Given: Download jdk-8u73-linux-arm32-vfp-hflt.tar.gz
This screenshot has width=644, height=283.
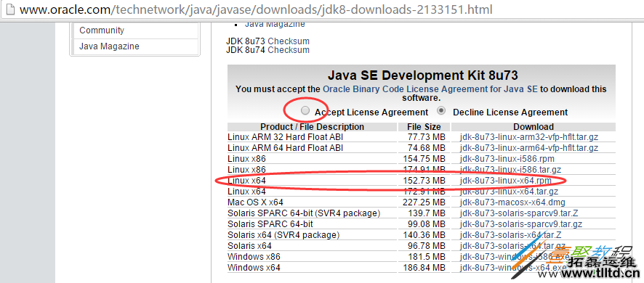Looking at the screenshot, I should point(529,137).
